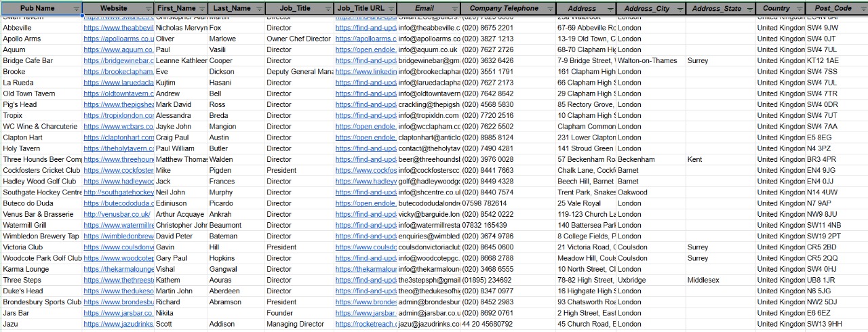Screen dimensions: 868x332
Task: Open the Three Steps website link
Action: [x=119, y=280]
